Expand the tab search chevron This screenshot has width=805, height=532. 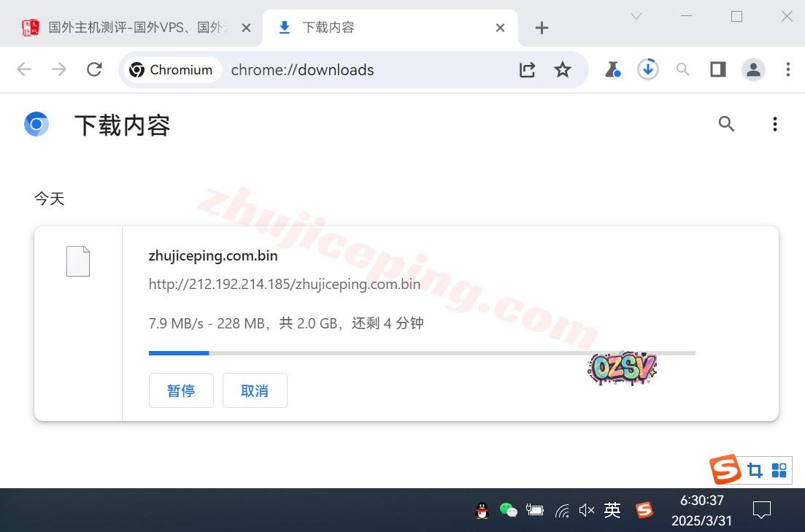tap(636, 16)
